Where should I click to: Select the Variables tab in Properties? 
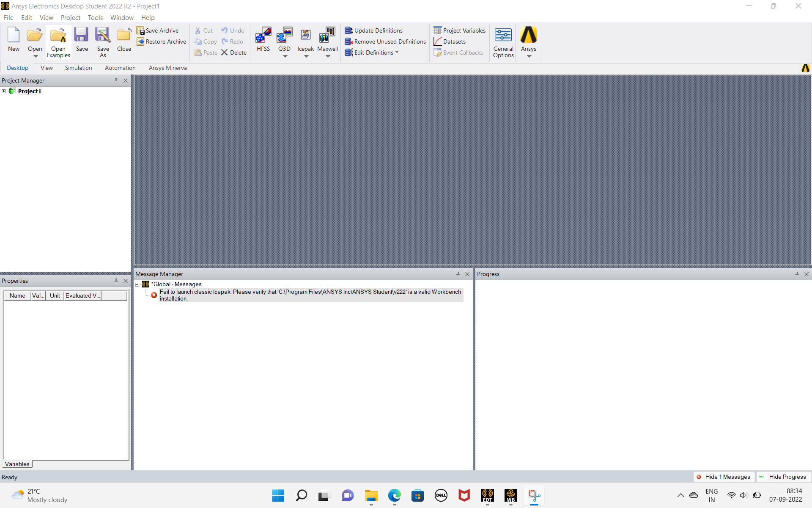coord(17,464)
